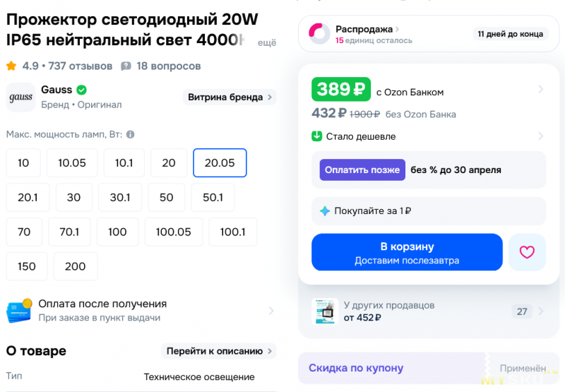
Task: Click the «Оплатить позже» purple button
Action: point(362,170)
